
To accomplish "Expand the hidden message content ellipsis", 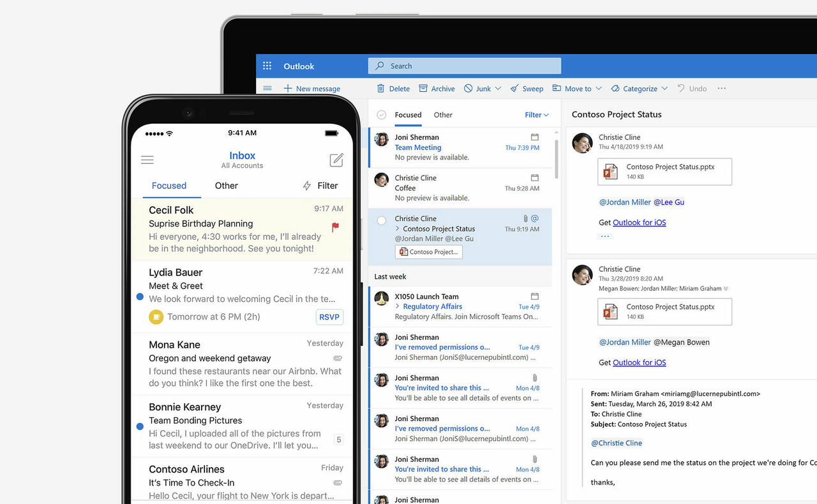I will (605, 236).
